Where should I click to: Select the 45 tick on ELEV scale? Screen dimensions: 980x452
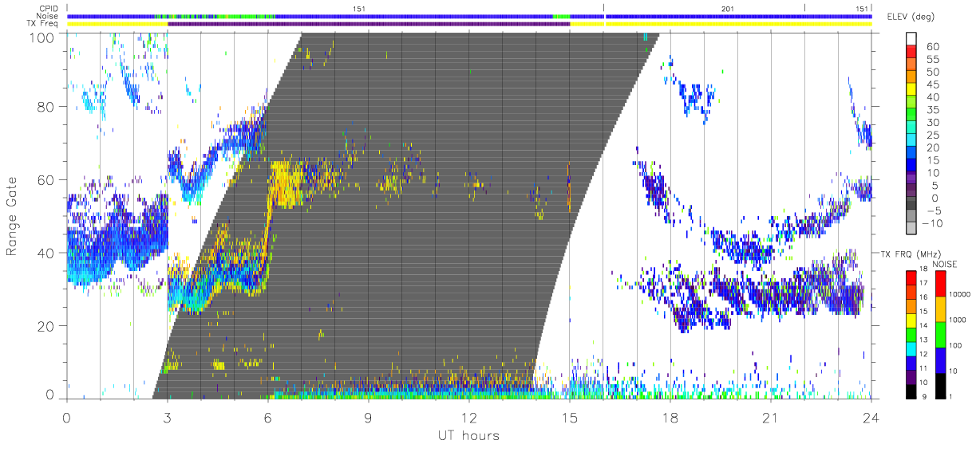point(932,85)
